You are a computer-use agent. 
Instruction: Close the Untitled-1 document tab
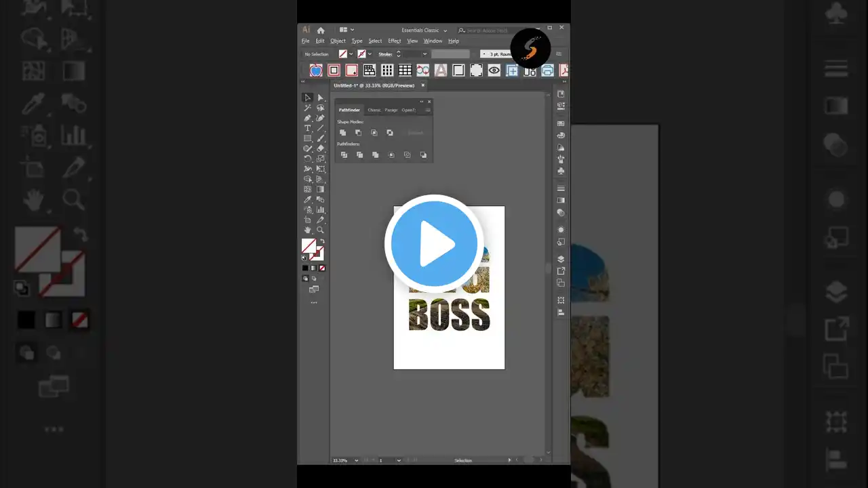point(423,85)
